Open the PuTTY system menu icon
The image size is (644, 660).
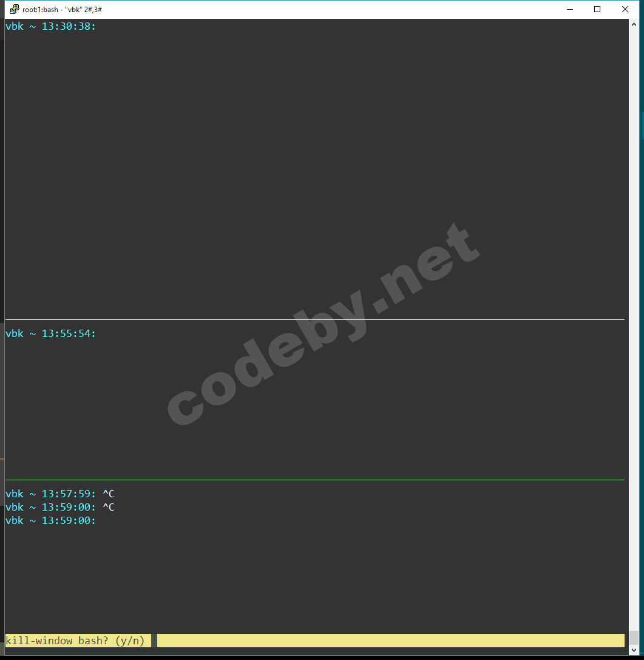15,9
